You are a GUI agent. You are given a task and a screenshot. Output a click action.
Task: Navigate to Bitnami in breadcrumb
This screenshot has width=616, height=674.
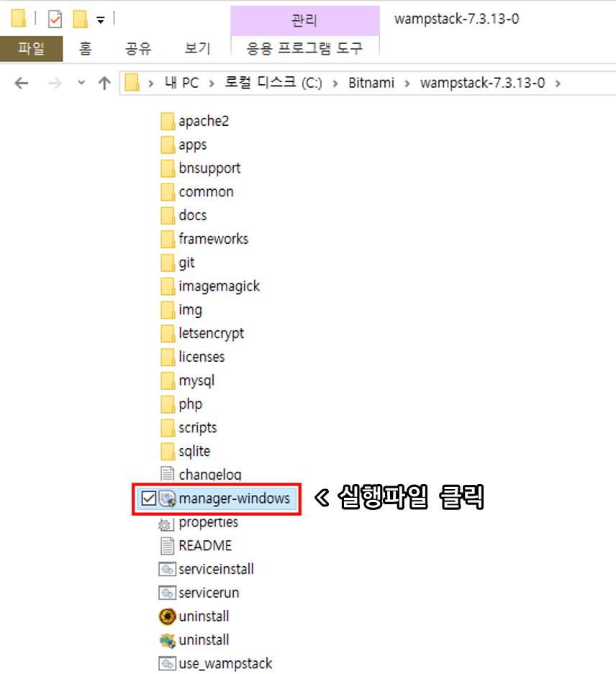pyautogui.click(x=371, y=83)
